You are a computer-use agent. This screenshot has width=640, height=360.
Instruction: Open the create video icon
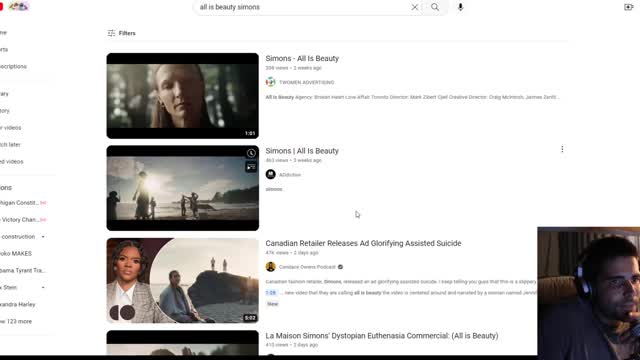(x=629, y=7)
